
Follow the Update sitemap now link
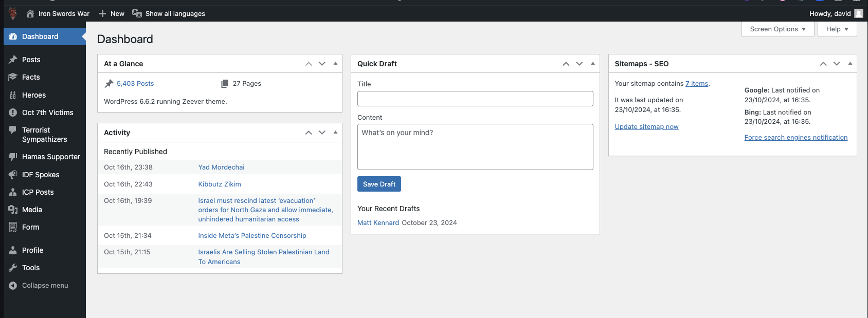click(646, 127)
